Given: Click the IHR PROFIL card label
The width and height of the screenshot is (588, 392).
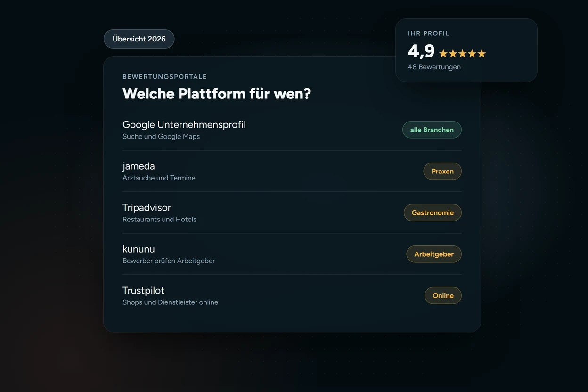Looking at the screenshot, I should [429, 33].
